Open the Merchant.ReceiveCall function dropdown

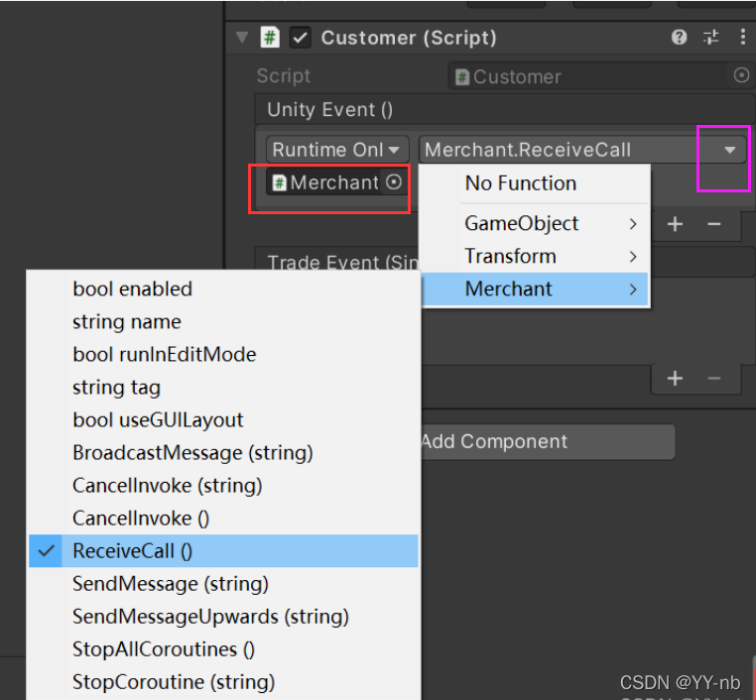(x=581, y=150)
